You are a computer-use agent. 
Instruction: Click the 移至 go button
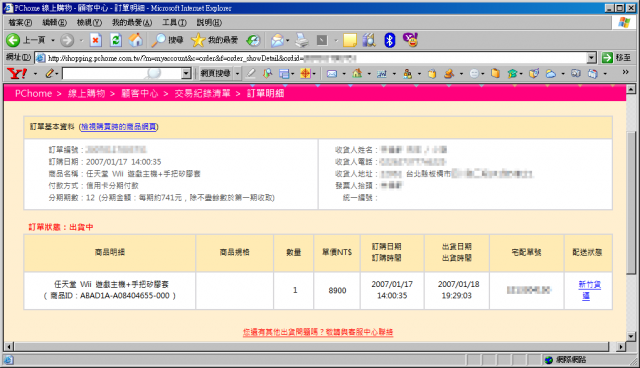(616, 58)
